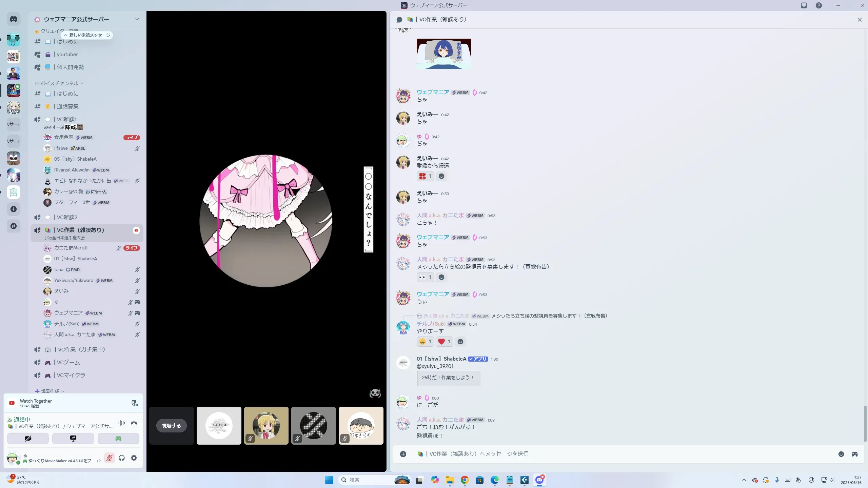Collapse the ボイスチャンネル category
The image size is (868, 488).
tap(59, 83)
